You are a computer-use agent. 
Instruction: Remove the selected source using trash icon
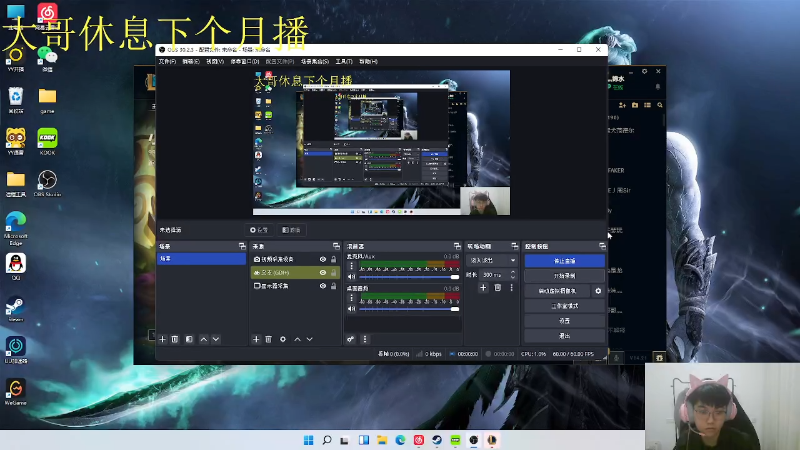point(268,339)
